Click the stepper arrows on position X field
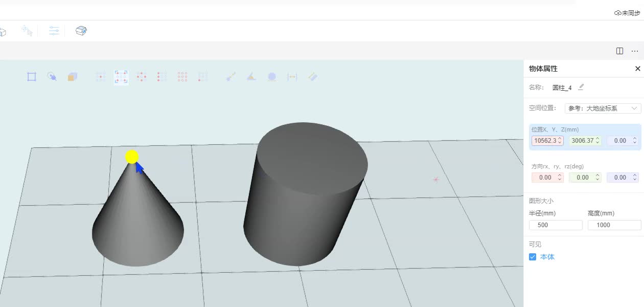The image size is (644, 307). pyautogui.click(x=560, y=140)
